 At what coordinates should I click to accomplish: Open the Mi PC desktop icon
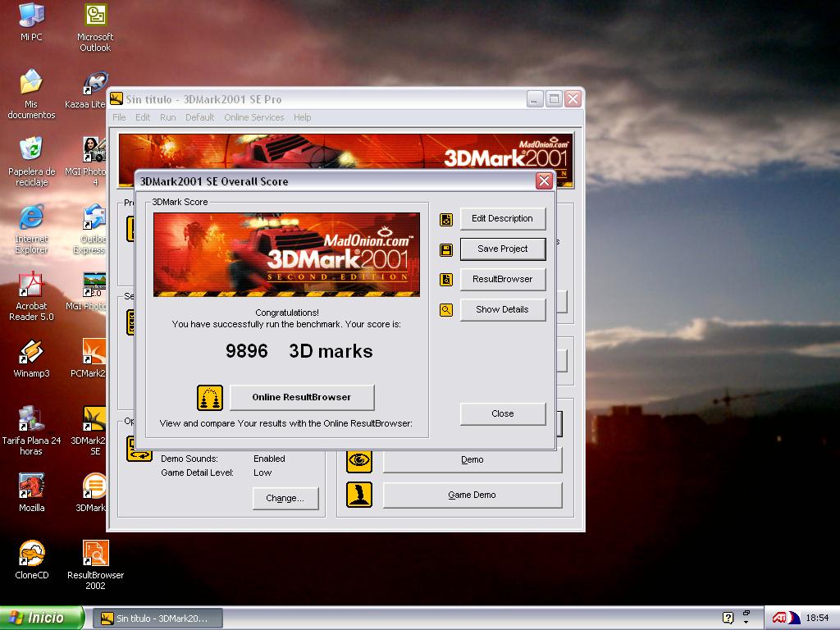click(x=31, y=21)
